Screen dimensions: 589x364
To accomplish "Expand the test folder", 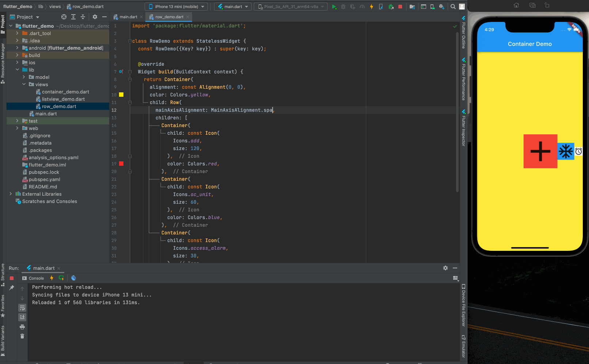I will tap(17, 121).
